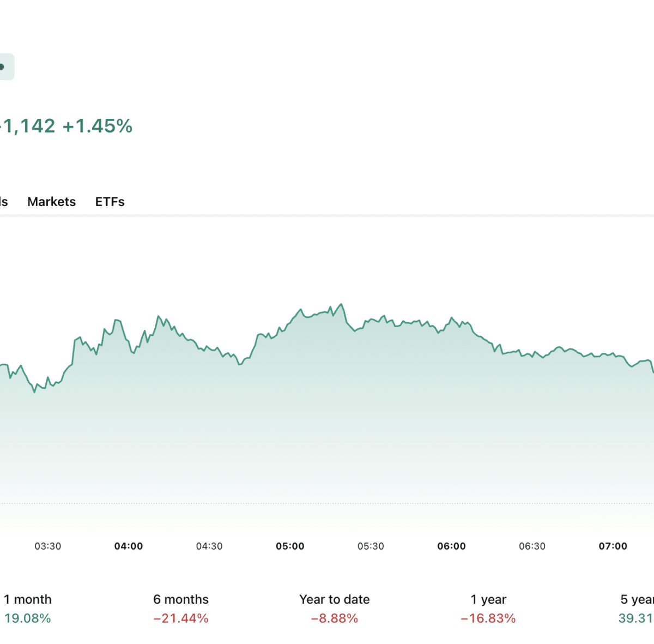Click the 04:00 time axis label
The width and height of the screenshot is (654, 644).
coord(129,546)
